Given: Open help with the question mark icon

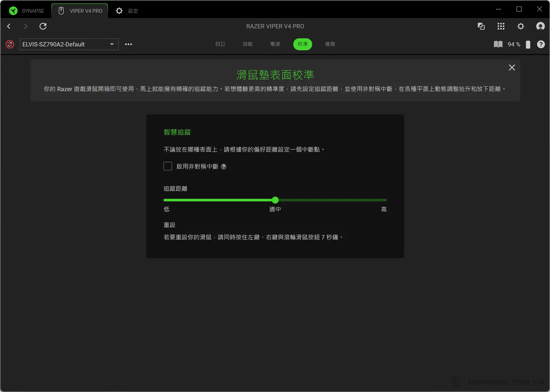Looking at the screenshot, I should [541, 44].
